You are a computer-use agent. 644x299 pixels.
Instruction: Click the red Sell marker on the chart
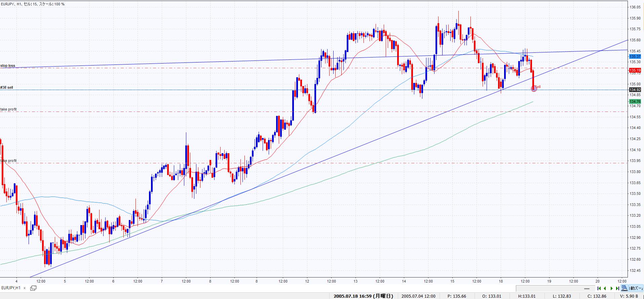tap(534, 89)
